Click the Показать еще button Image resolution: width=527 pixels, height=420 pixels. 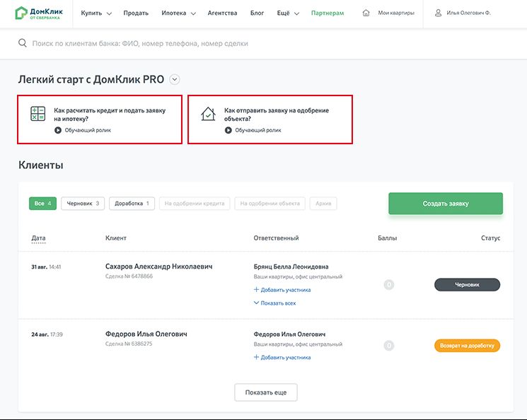coord(266,392)
